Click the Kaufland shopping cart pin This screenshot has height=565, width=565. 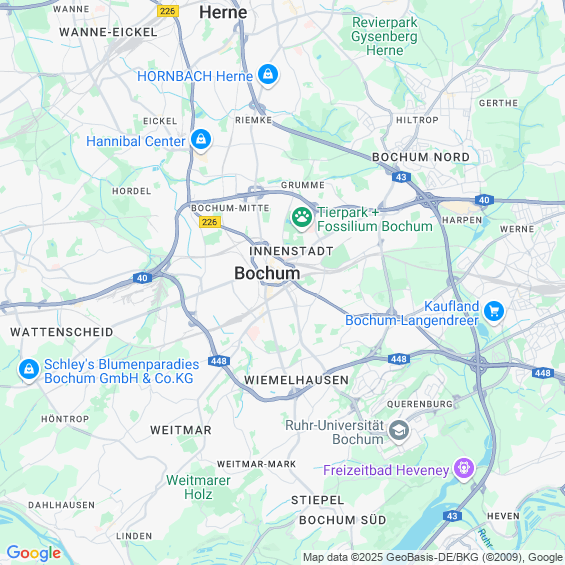pos(494,312)
